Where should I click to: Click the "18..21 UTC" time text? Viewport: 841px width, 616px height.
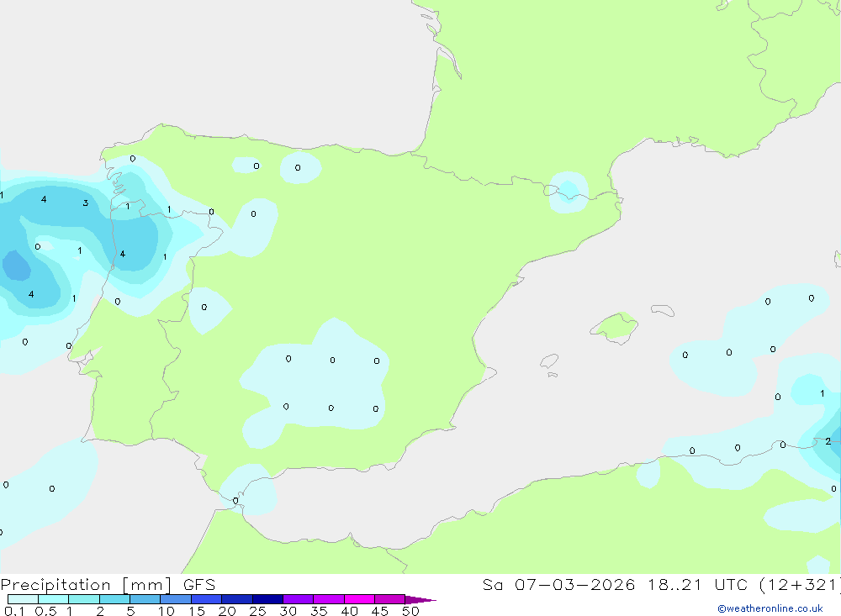click(696, 584)
